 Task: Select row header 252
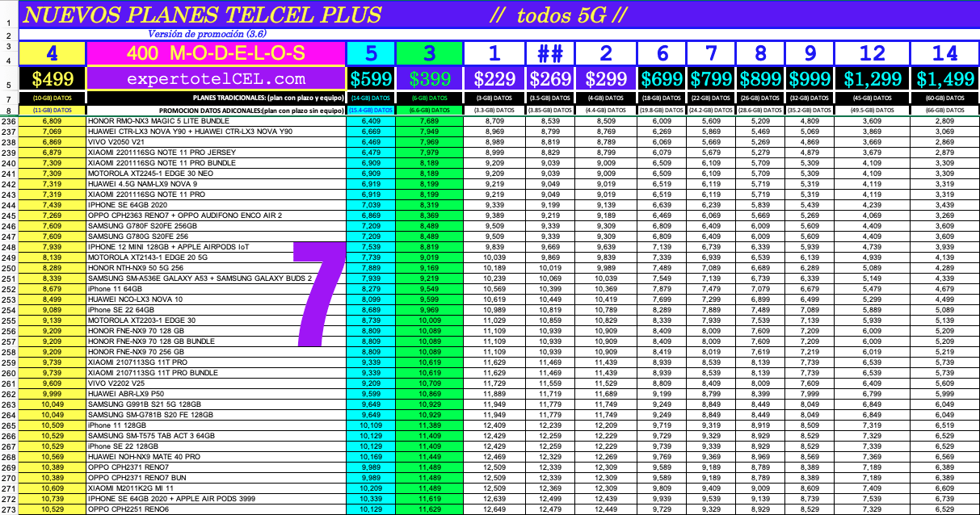[x=9, y=289]
